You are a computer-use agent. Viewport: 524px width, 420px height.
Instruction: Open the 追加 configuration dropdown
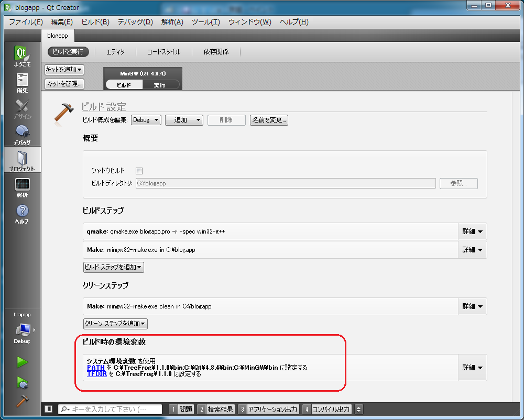(184, 120)
